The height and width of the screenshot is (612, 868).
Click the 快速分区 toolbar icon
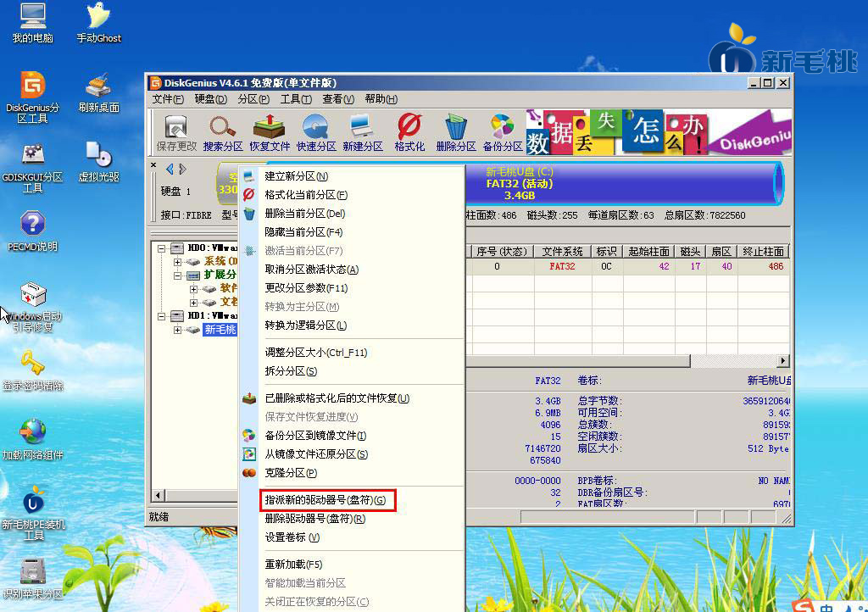point(316,133)
